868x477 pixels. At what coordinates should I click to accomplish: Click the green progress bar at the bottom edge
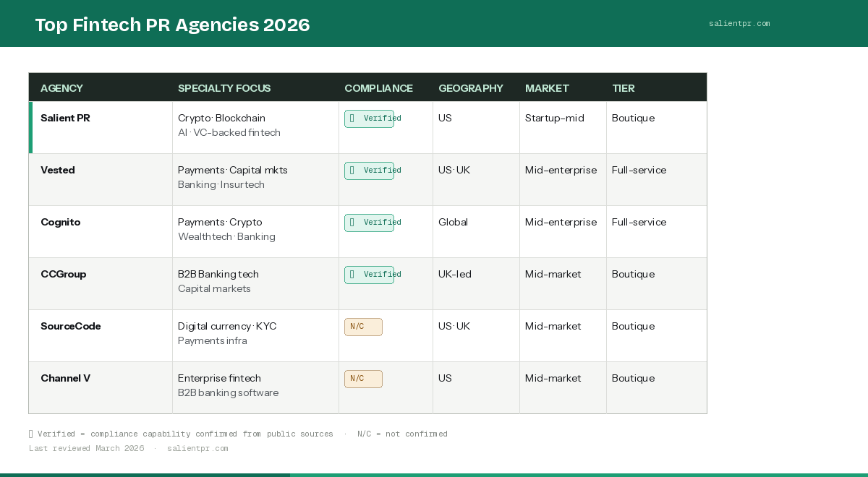click(x=145, y=475)
